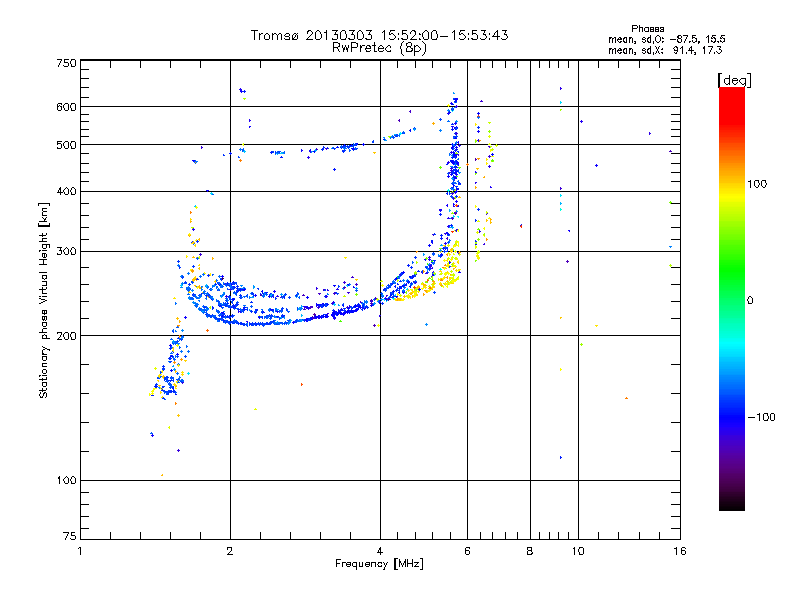800x600 pixels.
Task: Click the y-axis tick label '600'
Action: click(x=66, y=107)
